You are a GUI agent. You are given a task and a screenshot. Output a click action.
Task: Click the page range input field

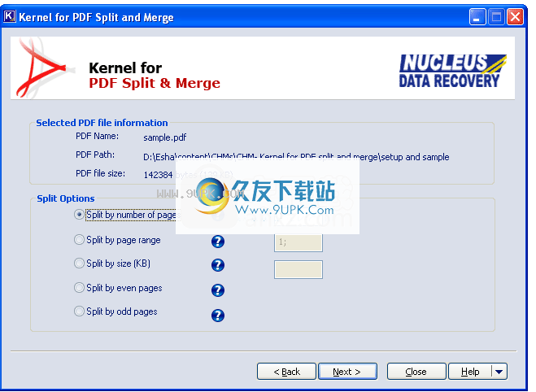click(x=299, y=242)
